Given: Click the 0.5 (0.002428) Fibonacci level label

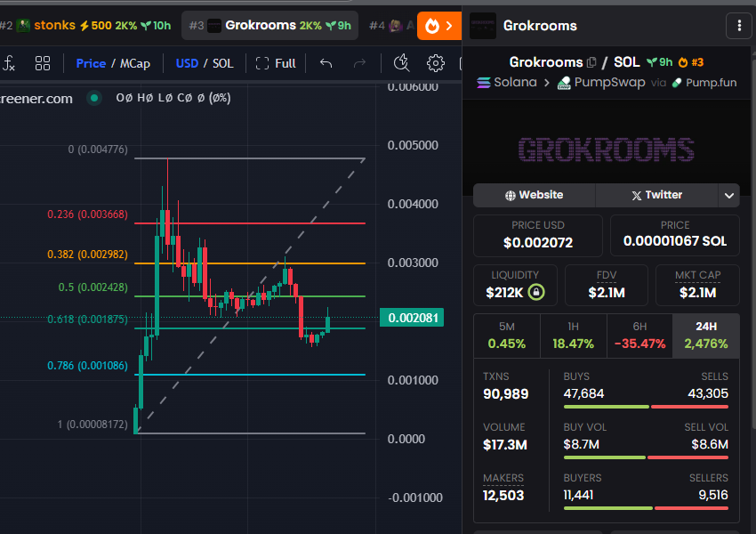Looking at the screenshot, I should (x=93, y=287).
